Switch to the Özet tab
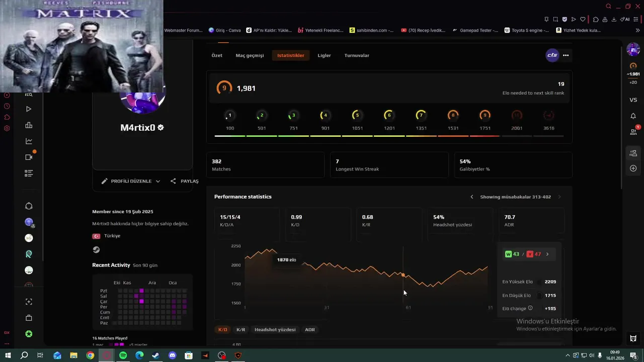This screenshot has height=362, width=644. (217, 55)
